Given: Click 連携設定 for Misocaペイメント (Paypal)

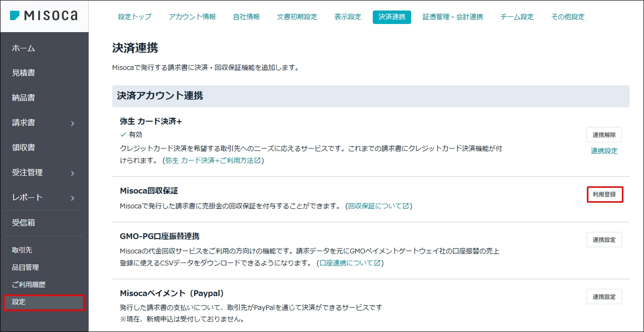Looking at the screenshot, I should point(604,297).
